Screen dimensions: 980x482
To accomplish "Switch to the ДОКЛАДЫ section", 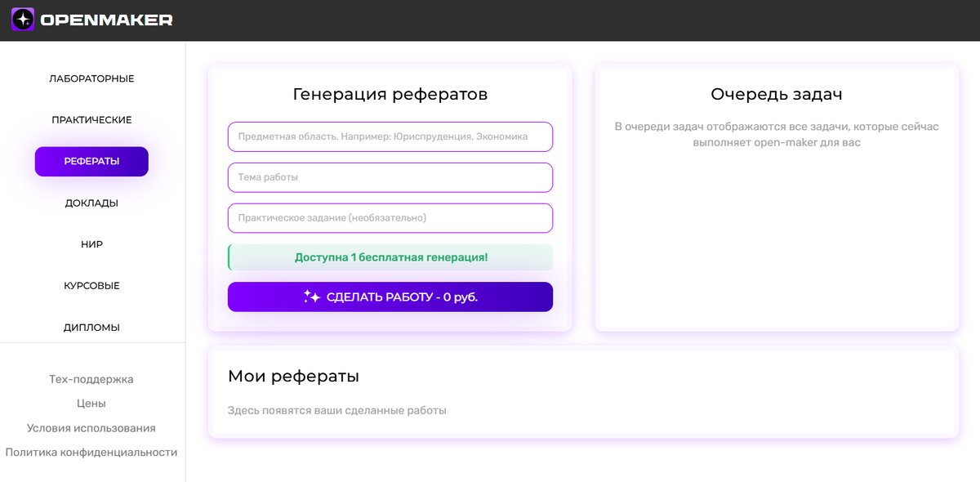I will 91,203.
